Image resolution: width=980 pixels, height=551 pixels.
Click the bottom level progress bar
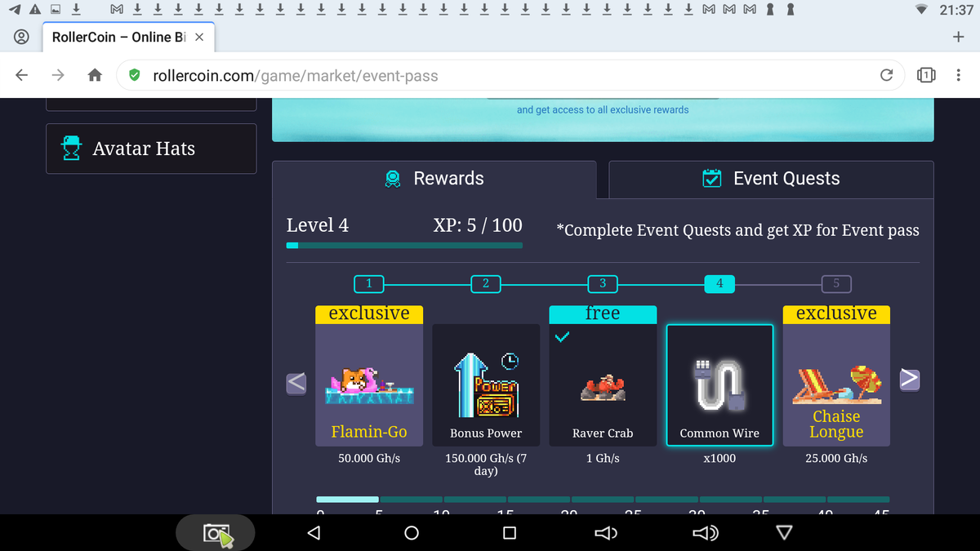(603, 499)
